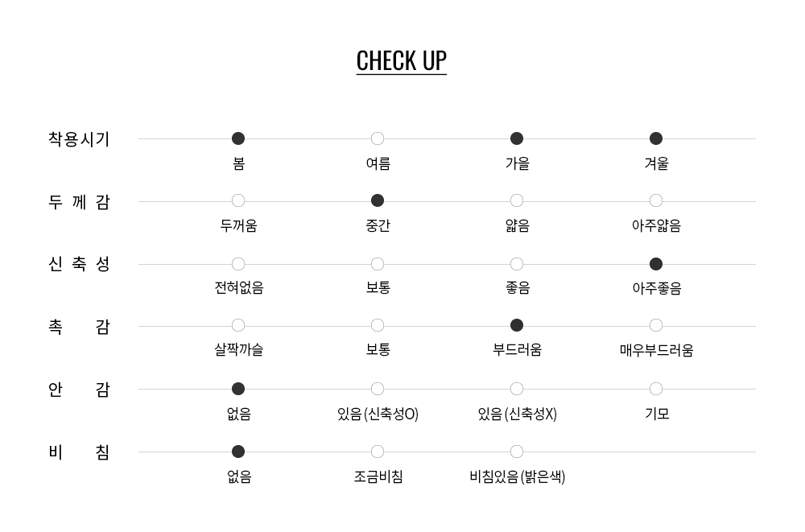Select the 여름 season dot
The width and height of the screenshot is (805, 532).
point(378,138)
